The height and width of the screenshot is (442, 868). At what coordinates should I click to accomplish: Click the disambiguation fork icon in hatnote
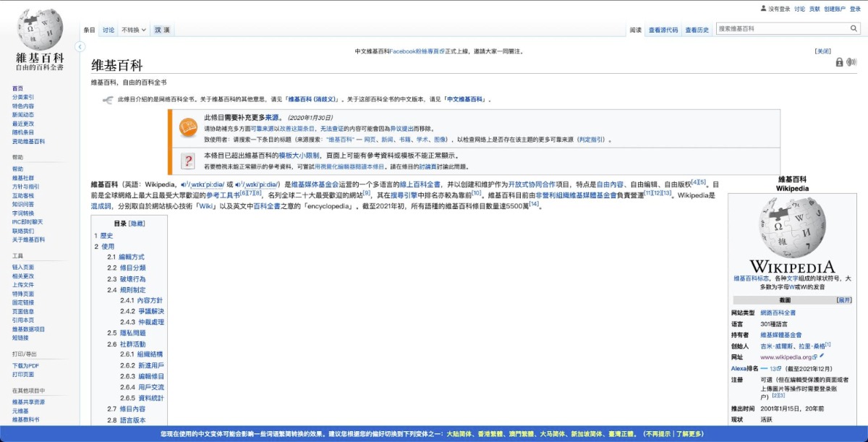coord(107,99)
